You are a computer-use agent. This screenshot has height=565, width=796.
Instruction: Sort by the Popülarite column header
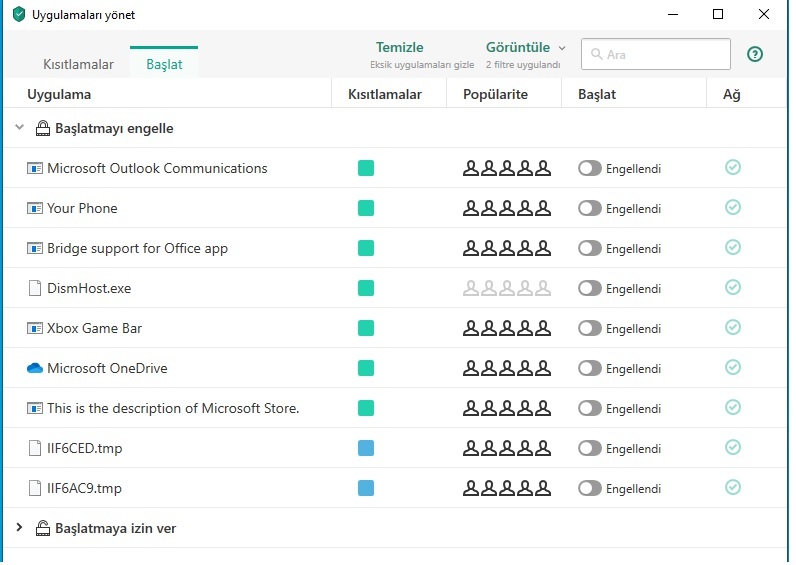pos(495,94)
